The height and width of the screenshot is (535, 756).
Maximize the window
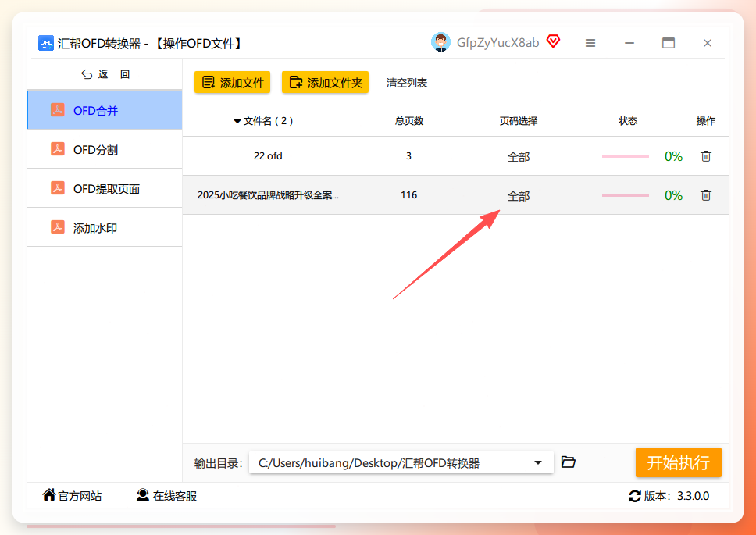pos(669,43)
